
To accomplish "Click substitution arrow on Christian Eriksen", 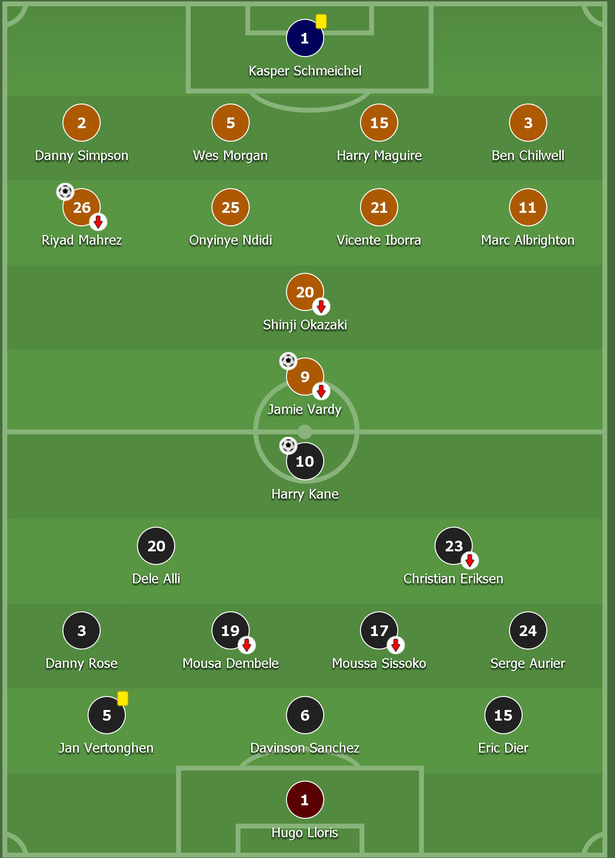I will click(469, 560).
